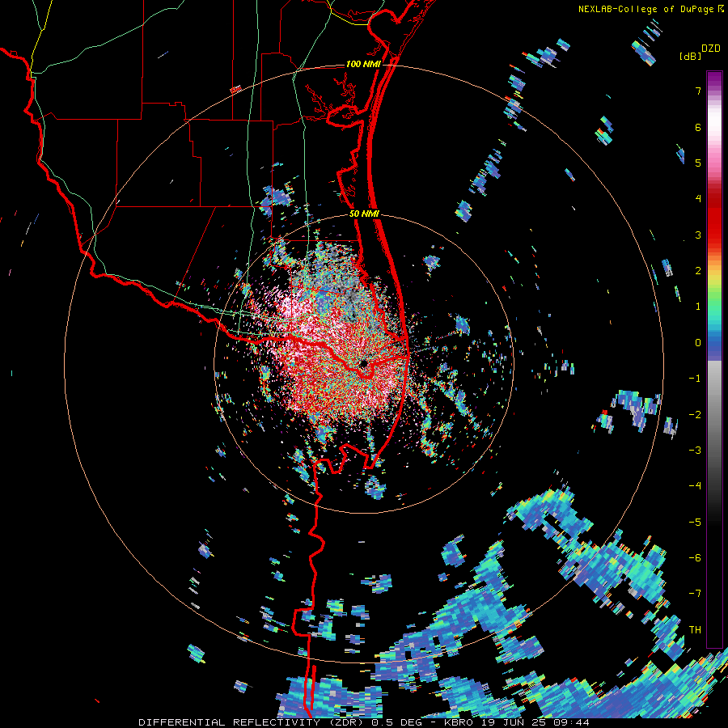The width and height of the screenshot is (728, 728).
Task: Pick the red 3 dB band on color bar
Action: (x=714, y=235)
